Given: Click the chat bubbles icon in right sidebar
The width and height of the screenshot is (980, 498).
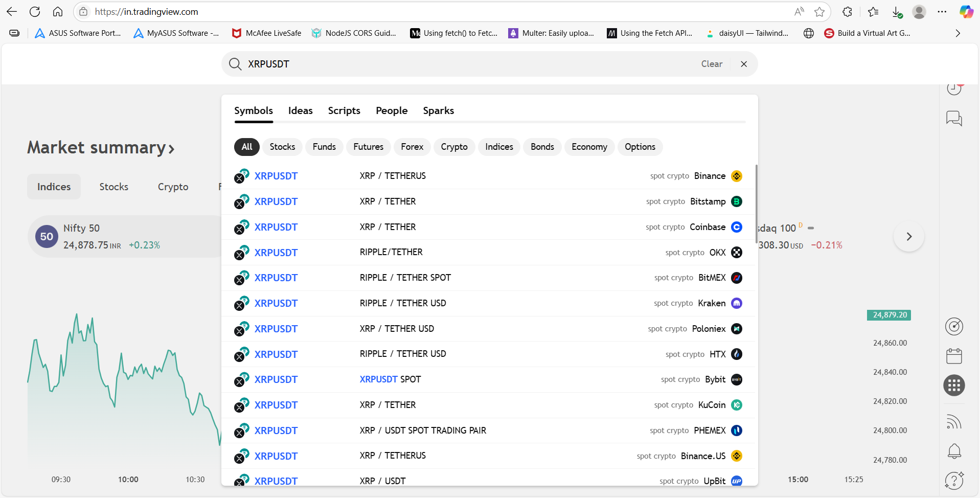Looking at the screenshot, I should [x=954, y=119].
